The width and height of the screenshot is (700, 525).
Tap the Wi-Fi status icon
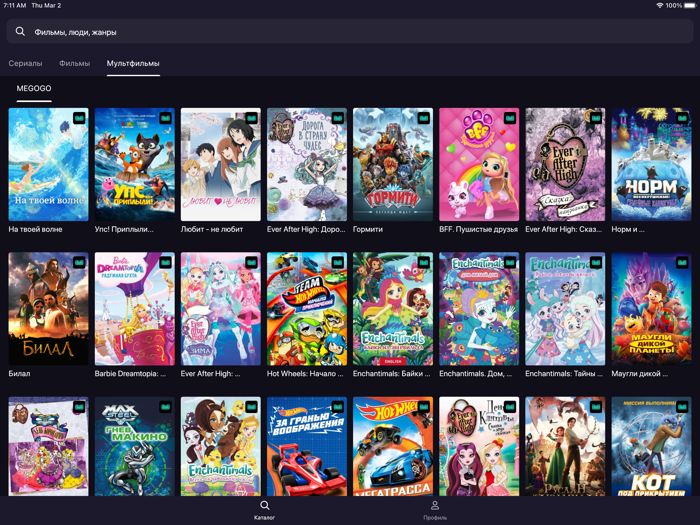pyautogui.click(x=659, y=5)
